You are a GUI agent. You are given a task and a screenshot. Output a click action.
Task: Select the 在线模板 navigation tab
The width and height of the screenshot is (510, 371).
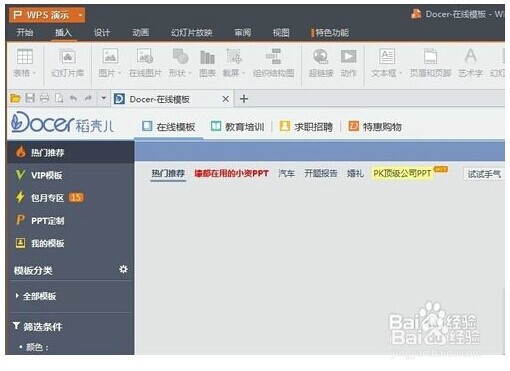click(x=168, y=127)
